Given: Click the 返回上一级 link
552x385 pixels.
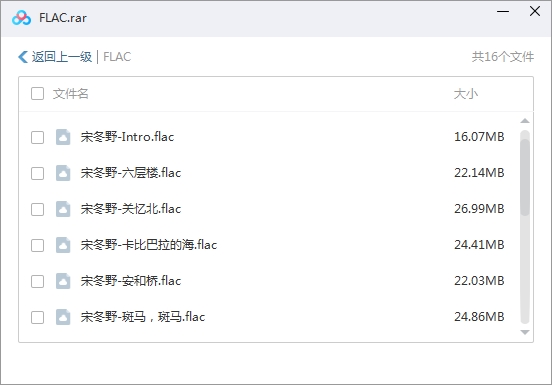Looking at the screenshot, I should click(x=62, y=57).
